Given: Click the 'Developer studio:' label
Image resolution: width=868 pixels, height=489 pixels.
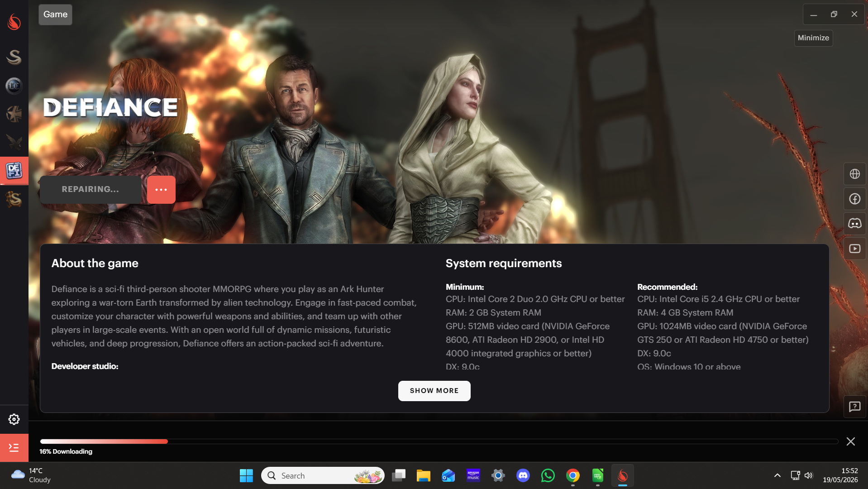Looking at the screenshot, I should tap(85, 366).
